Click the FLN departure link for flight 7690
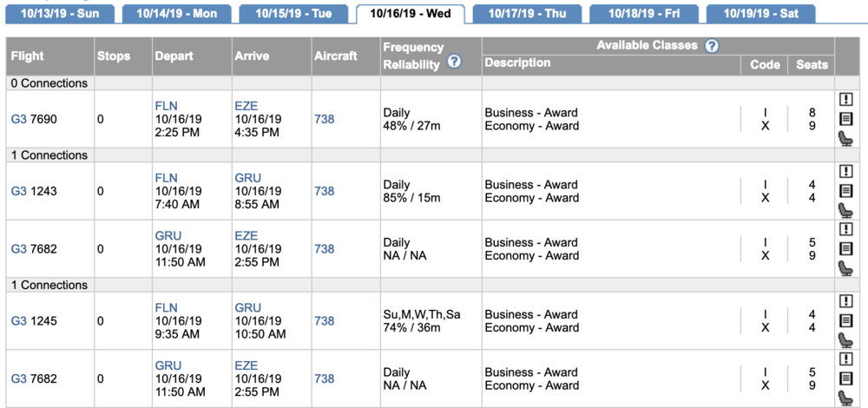Viewport: 868px width, 408px height. click(x=166, y=106)
